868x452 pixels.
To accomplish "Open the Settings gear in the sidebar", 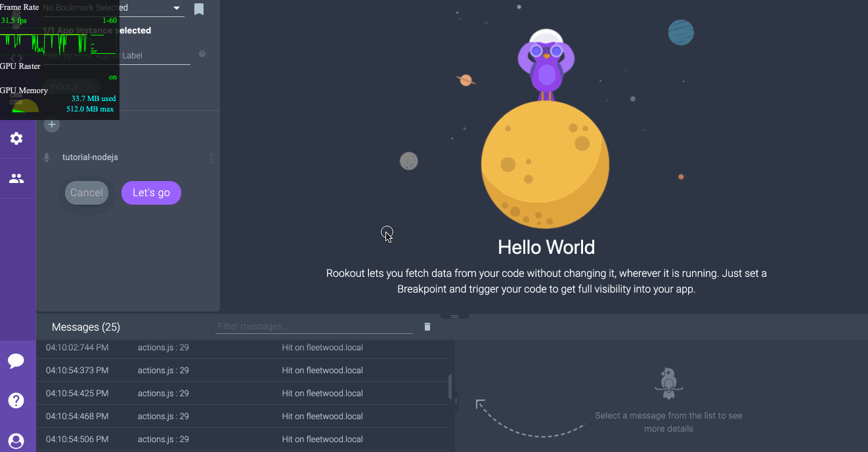I will click(x=16, y=138).
